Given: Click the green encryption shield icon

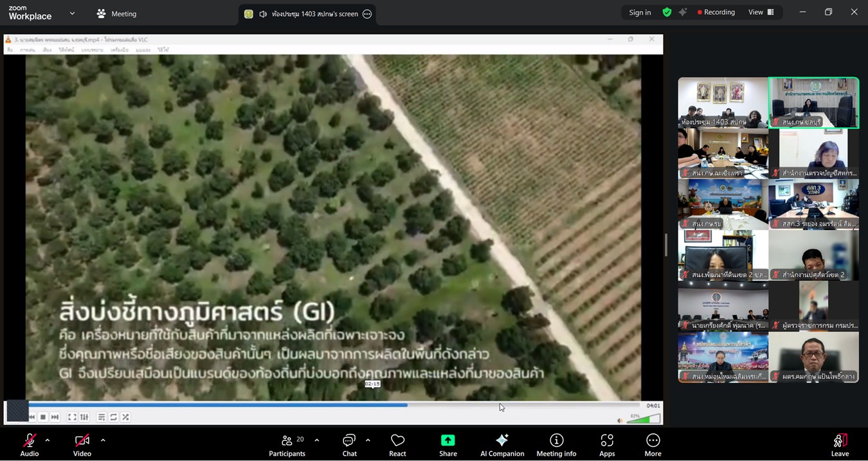Looking at the screenshot, I should click(x=667, y=12).
